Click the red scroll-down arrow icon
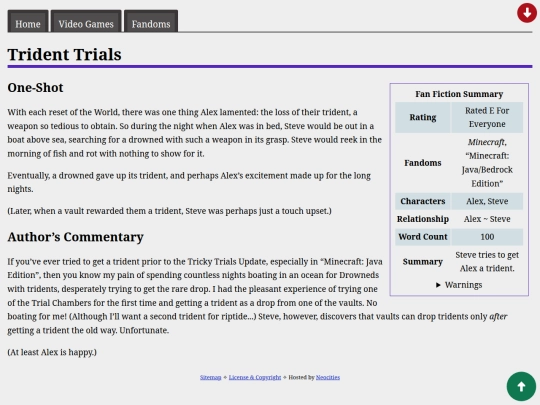 pyautogui.click(x=527, y=13)
